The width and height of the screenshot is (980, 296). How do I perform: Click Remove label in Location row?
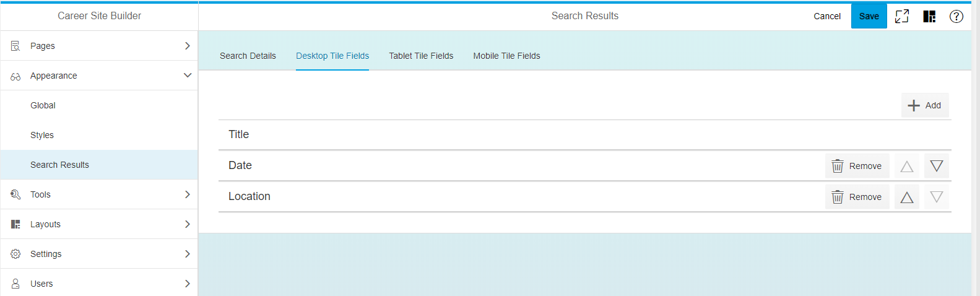click(x=865, y=197)
